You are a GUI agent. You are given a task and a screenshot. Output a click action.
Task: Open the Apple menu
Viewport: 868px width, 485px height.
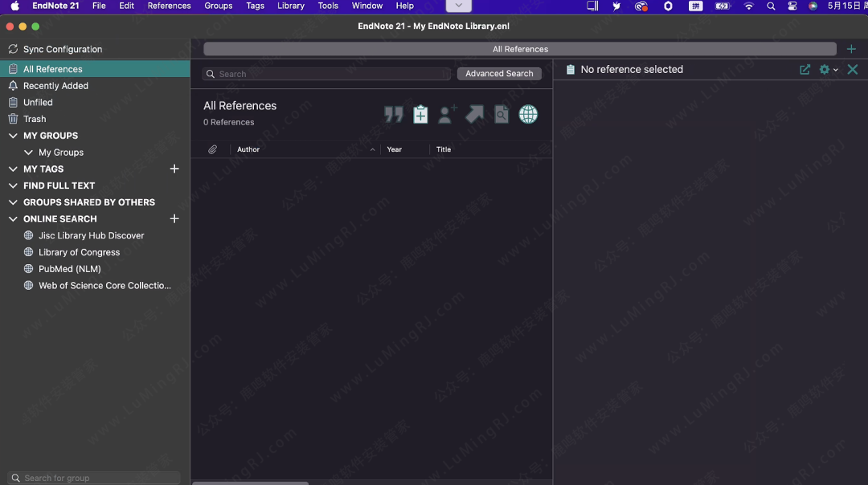15,6
